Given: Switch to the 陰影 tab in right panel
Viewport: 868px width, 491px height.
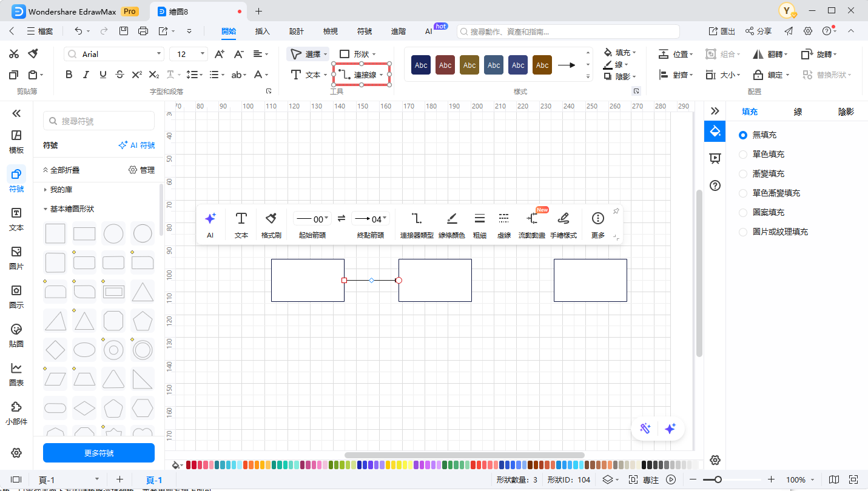Looking at the screenshot, I should (846, 112).
